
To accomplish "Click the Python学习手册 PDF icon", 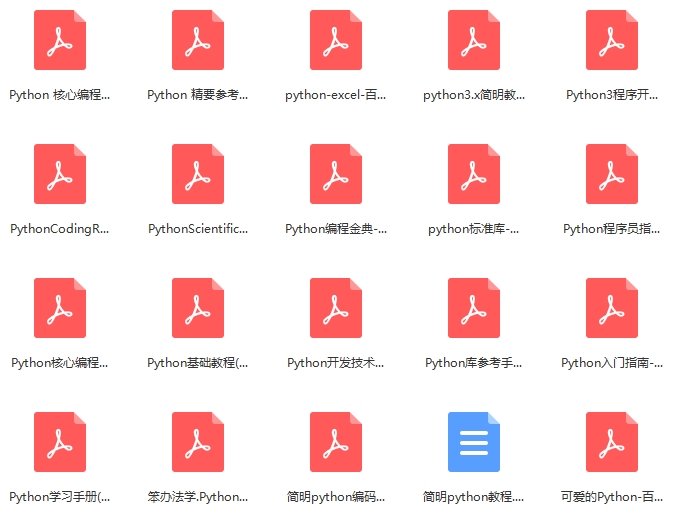I will click(x=60, y=442).
